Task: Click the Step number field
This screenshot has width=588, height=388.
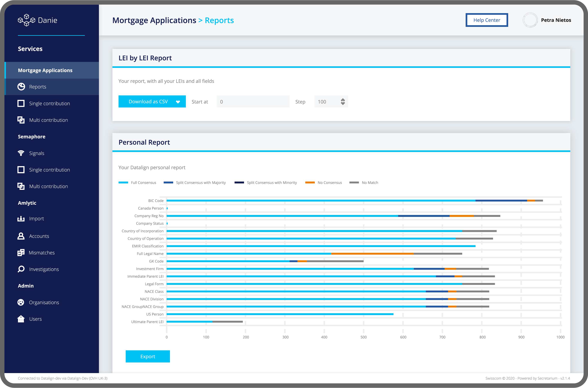Action: tap(331, 102)
